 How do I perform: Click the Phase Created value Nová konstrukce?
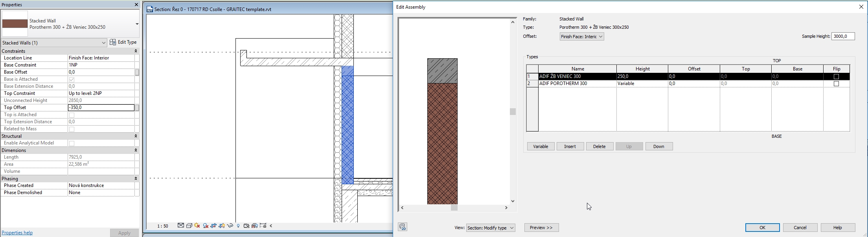[101, 185]
